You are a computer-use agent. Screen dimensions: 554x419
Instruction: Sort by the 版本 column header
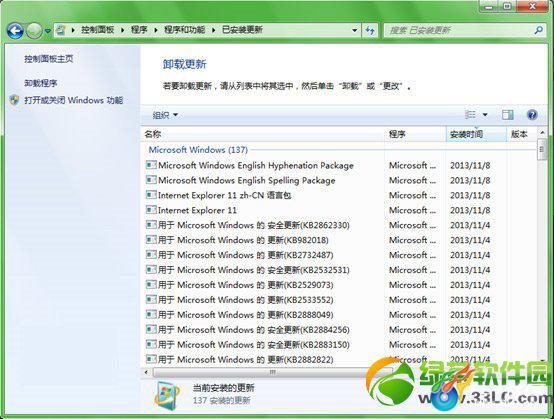coord(522,134)
